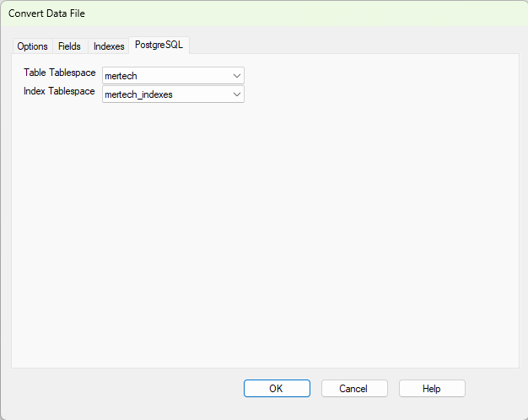
Task: Confirm the dialog with OK
Action: (x=277, y=389)
